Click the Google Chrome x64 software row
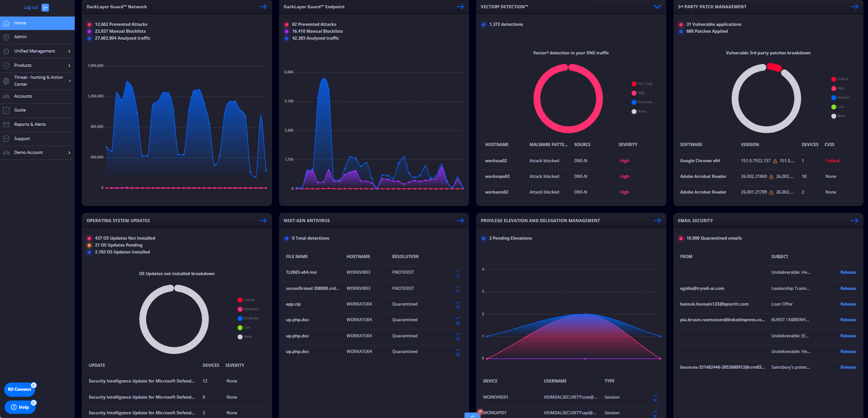Screen dimensions: 868x418 tap(768, 161)
